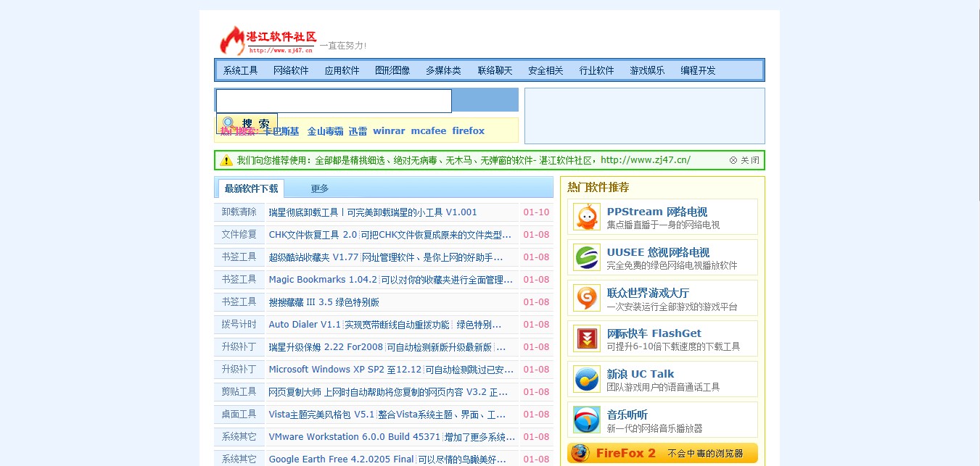Switch to the 最新软件下载 tab
Viewport: 980px width, 466px height.
[251, 188]
